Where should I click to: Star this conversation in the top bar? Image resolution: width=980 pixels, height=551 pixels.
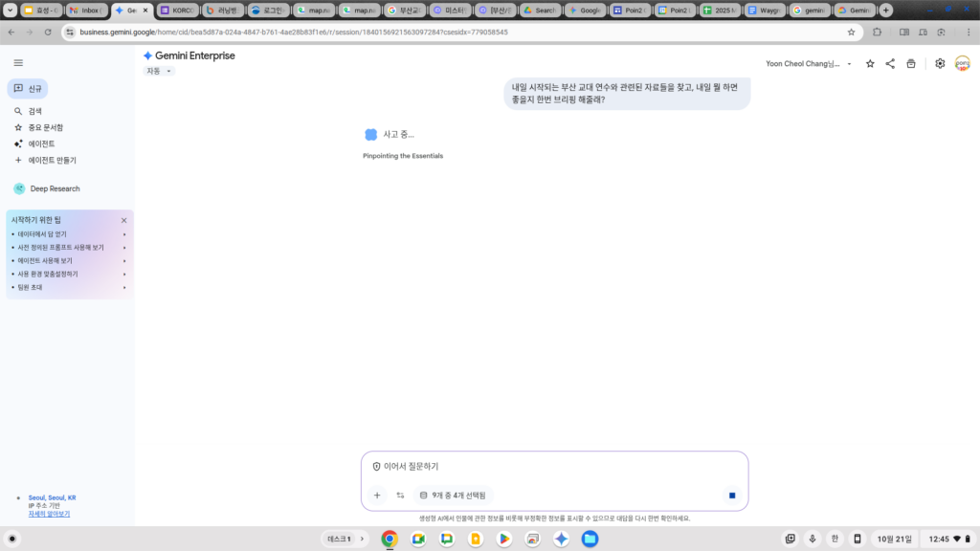pos(870,64)
